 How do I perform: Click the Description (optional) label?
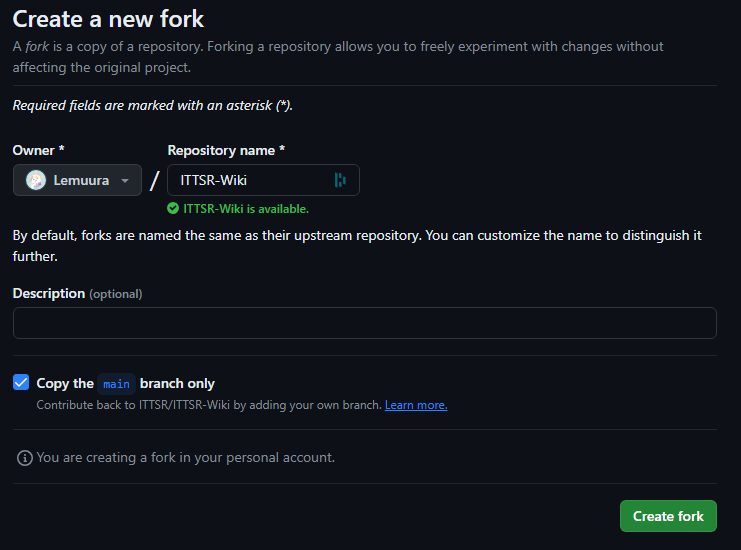[78, 293]
